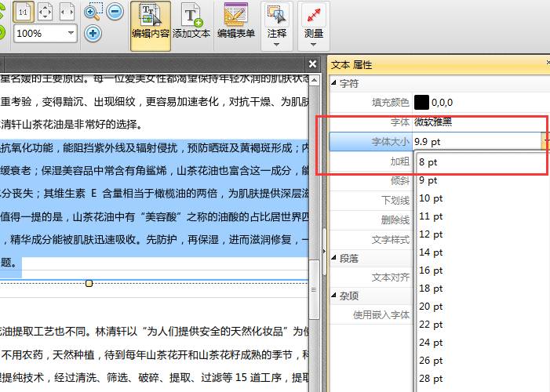Click the marquee zoom magnifier icon

tap(93, 12)
